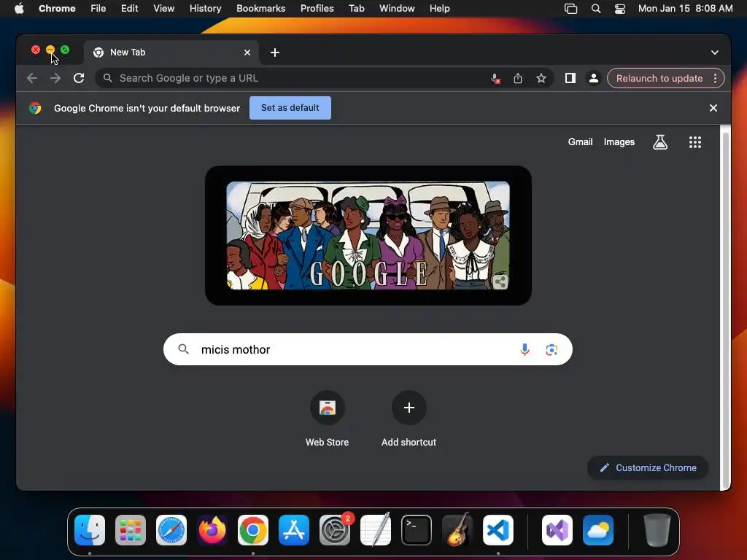Open Visual Studio Code from the dock
747x560 pixels.
point(498,529)
